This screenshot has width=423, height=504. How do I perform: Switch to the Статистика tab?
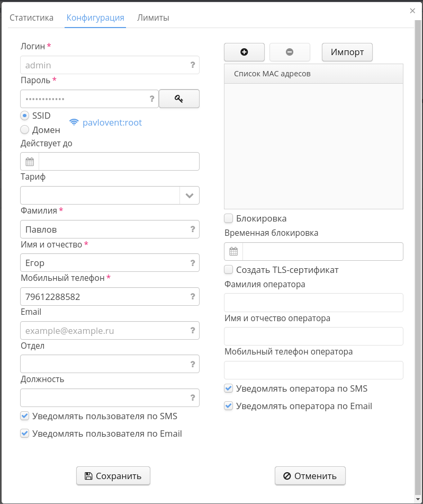coord(32,18)
